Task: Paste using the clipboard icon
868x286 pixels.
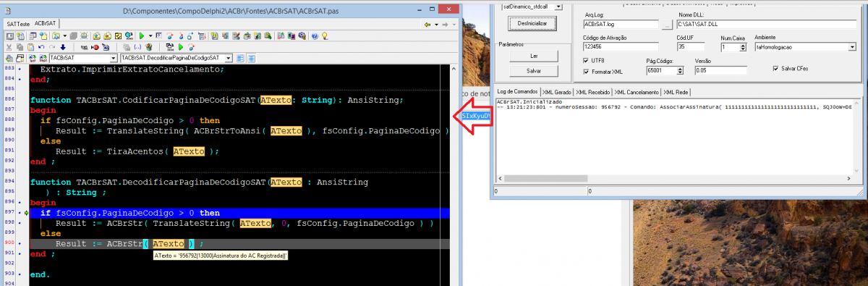Action: pyautogui.click(x=31, y=46)
